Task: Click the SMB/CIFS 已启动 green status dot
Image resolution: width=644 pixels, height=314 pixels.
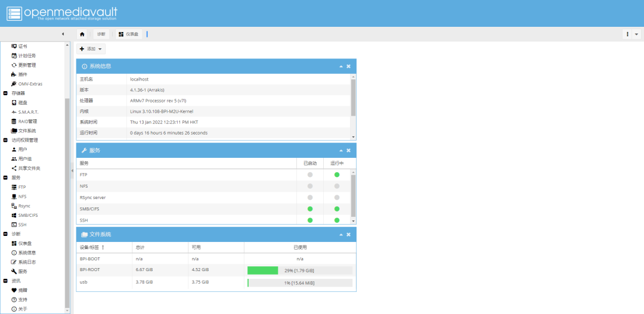Action: [x=310, y=209]
